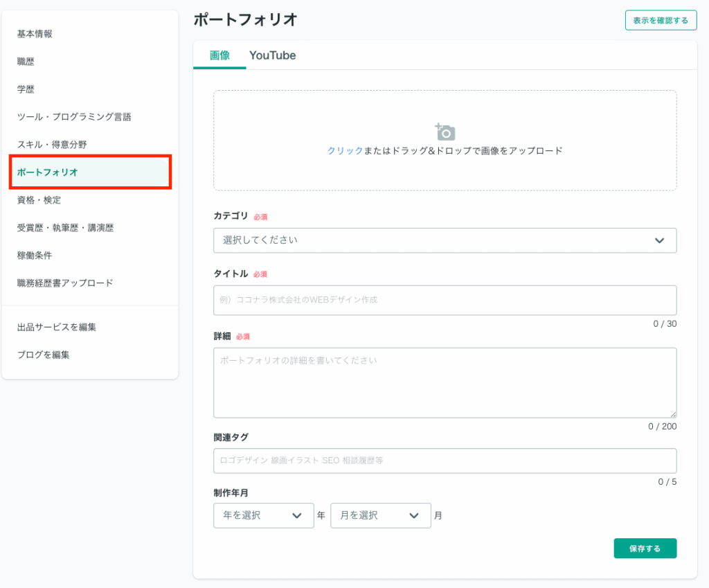Click 出品サービスを編集 link
The height and width of the screenshot is (588, 709).
pyautogui.click(x=57, y=327)
